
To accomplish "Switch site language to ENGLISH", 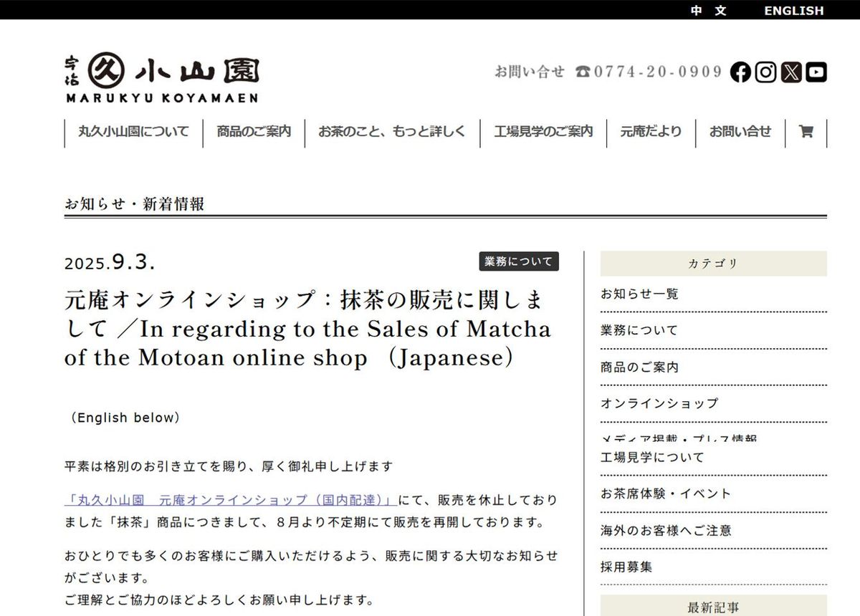I will click(x=793, y=11).
